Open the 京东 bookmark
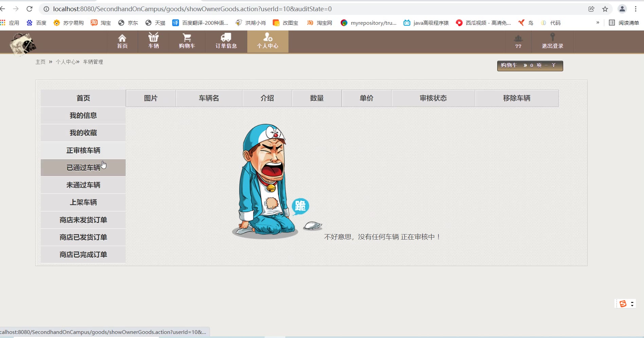The width and height of the screenshot is (644, 338). pyautogui.click(x=128, y=23)
